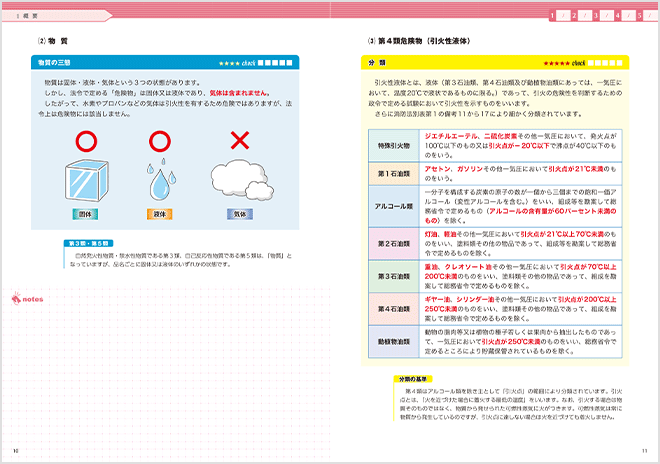Click the five red stars in 分類 header
The width and height of the screenshot is (660, 464).
(x=556, y=63)
